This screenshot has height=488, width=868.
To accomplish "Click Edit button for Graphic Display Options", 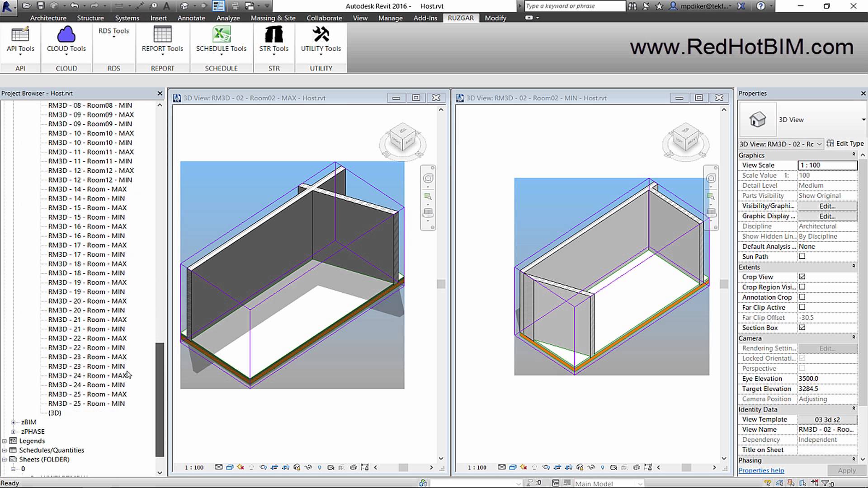I will pos(827,216).
